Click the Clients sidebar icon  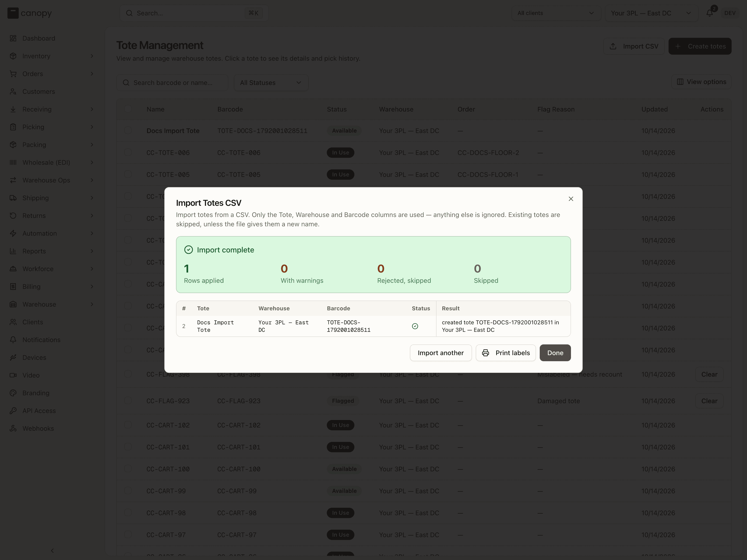pyautogui.click(x=13, y=322)
